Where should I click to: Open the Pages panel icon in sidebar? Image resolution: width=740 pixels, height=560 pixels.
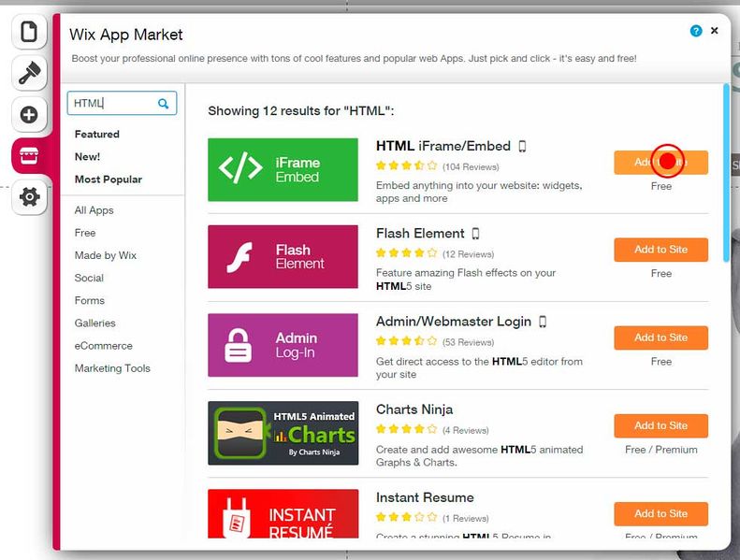pos(29,33)
